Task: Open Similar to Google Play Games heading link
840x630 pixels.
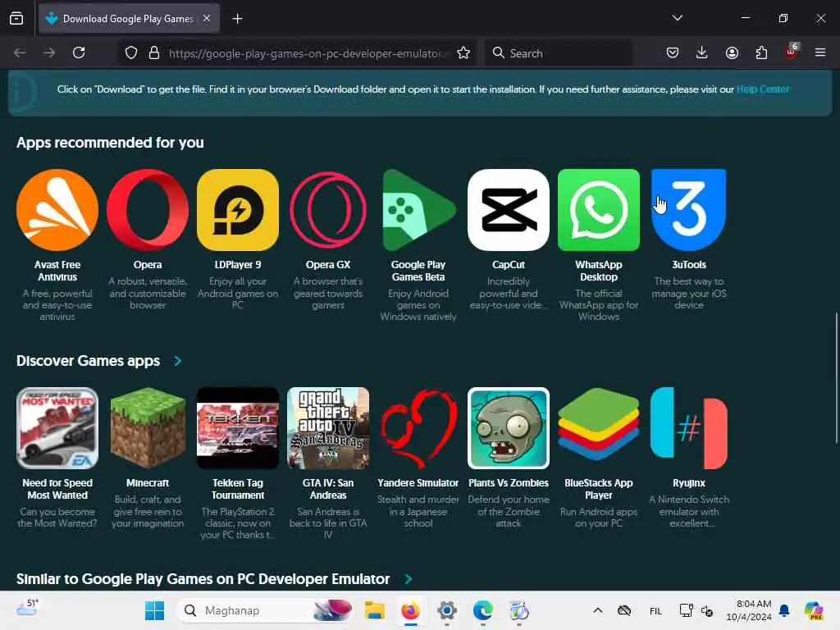Action: tap(203, 579)
